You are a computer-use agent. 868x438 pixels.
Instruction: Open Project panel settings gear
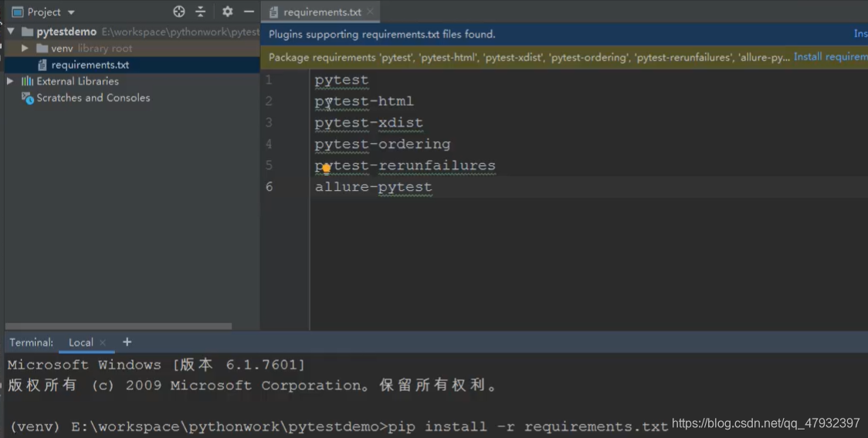tap(228, 12)
